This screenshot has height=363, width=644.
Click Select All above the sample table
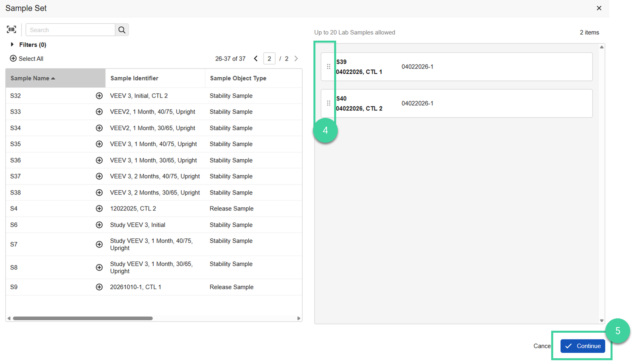coord(26,58)
